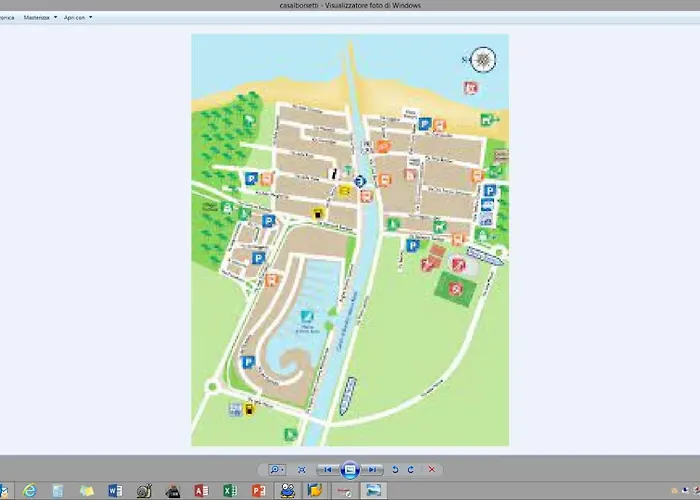Go to the previous photo
The height and width of the screenshot is (500, 700).
tap(327, 469)
